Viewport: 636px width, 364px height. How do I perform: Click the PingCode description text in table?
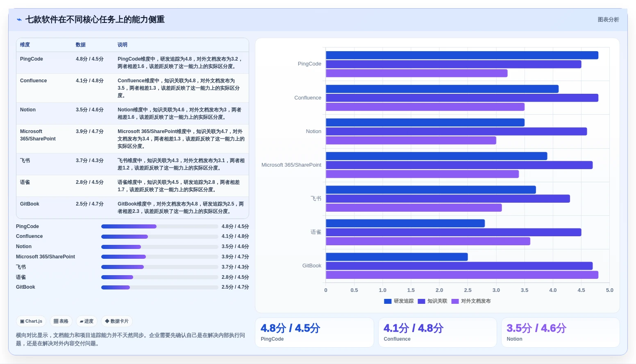coord(180,63)
